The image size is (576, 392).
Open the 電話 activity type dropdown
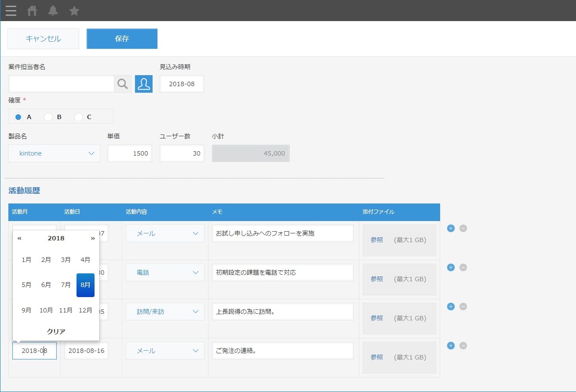tap(164, 272)
